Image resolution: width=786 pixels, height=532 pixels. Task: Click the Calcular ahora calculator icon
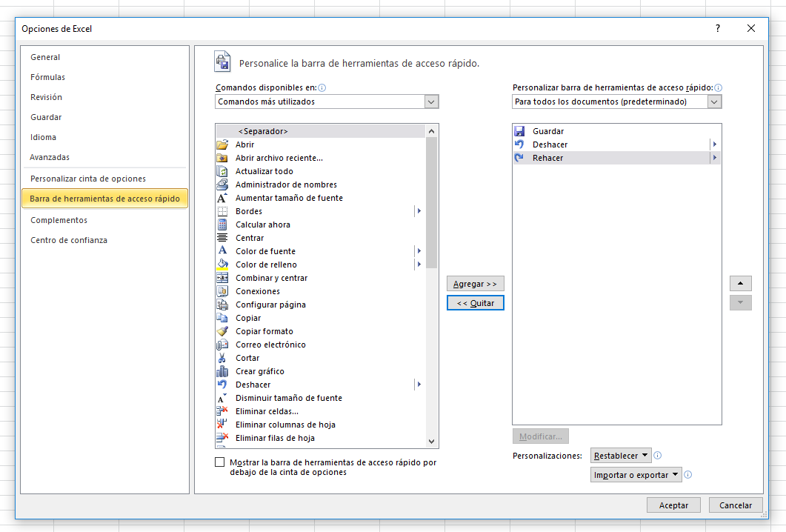(x=222, y=225)
